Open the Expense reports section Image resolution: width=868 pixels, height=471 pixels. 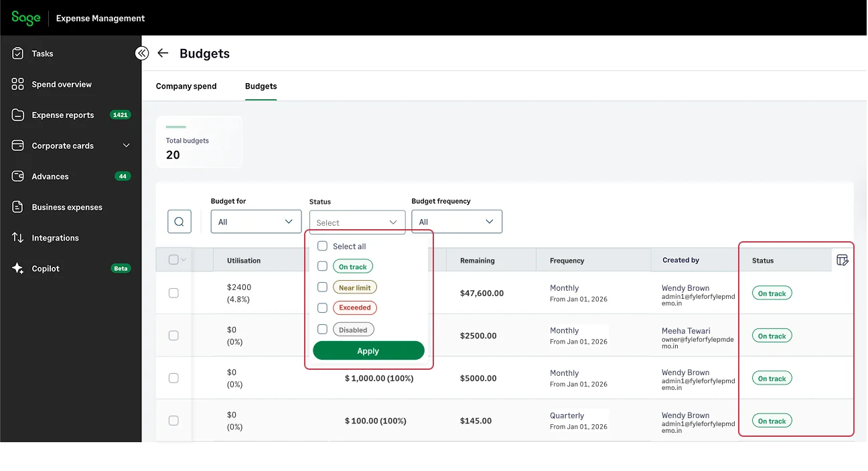17,115
